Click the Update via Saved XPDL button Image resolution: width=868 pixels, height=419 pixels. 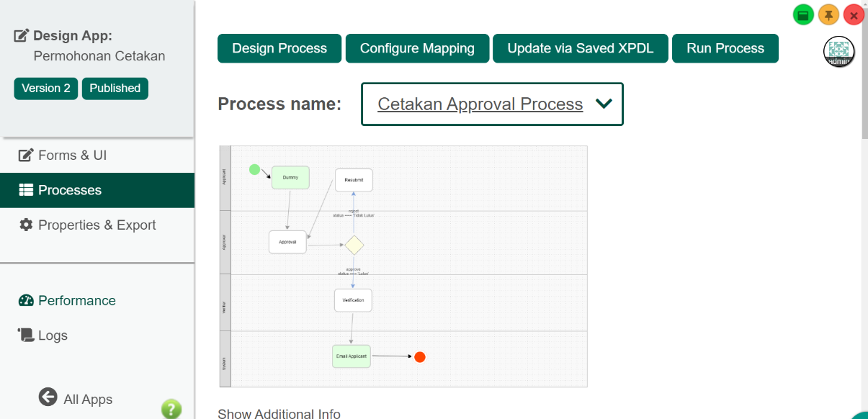tap(580, 48)
